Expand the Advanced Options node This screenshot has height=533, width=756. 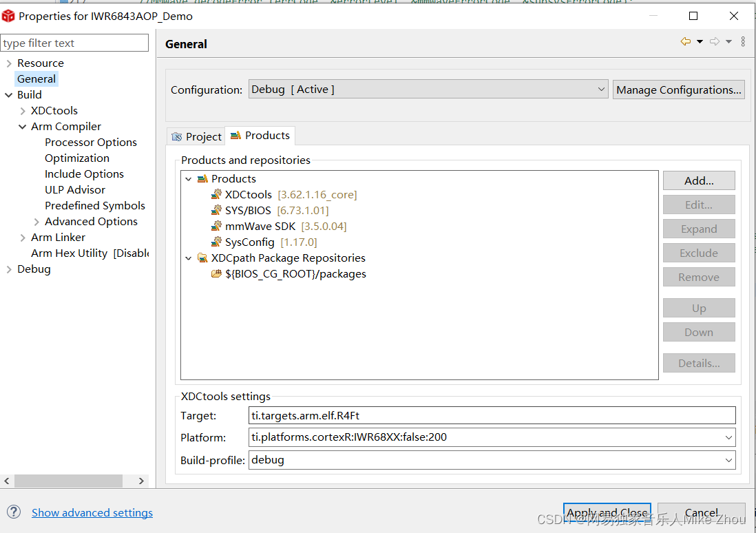point(38,221)
